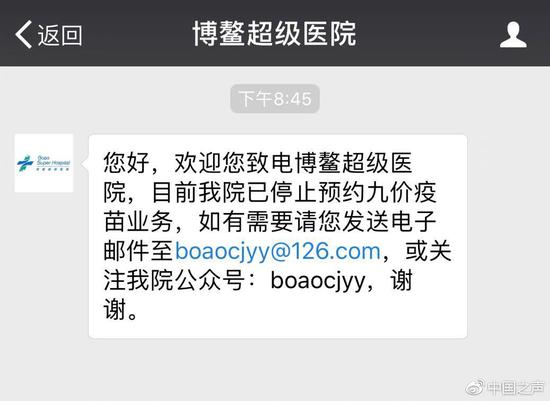Viewport: 550px width, 401px height.
Task: Tap the 中国之声 watermark text
Action: point(516,387)
